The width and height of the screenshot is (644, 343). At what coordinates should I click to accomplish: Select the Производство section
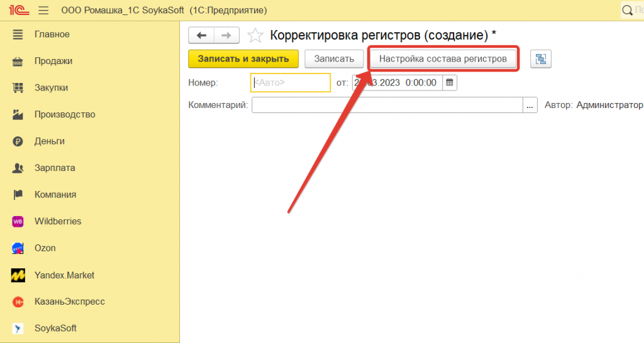point(64,114)
